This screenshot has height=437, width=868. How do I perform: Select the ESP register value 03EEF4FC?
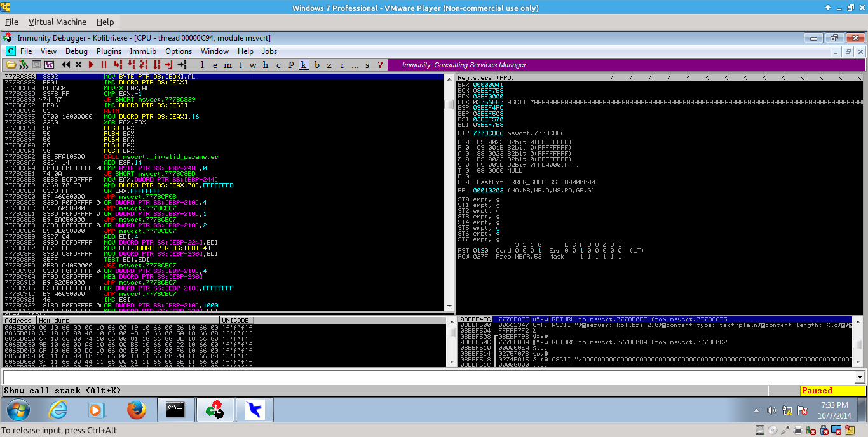(488, 107)
